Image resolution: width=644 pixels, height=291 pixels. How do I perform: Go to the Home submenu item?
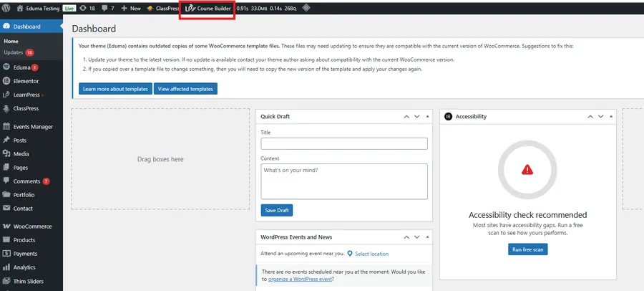[11, 41]
